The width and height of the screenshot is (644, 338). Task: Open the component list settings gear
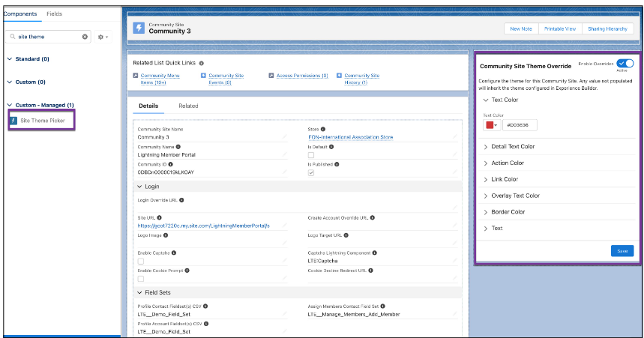click(x=103, y=37)
